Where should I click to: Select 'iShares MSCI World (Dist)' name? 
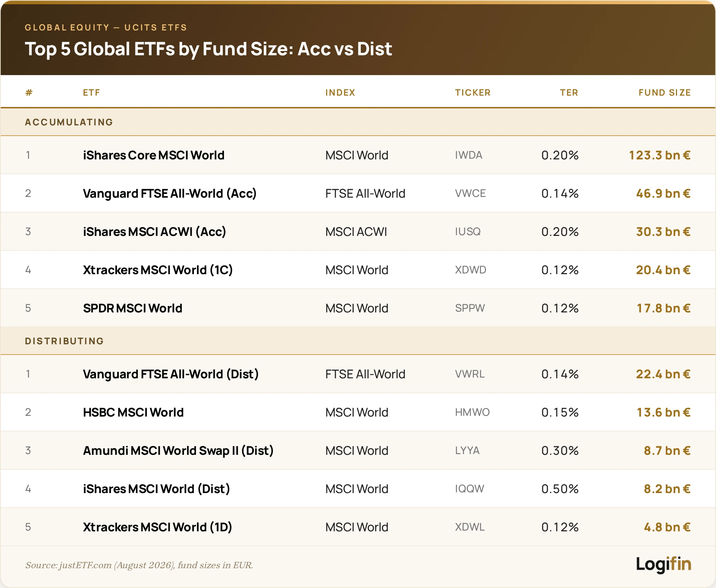tap(156, 489)
